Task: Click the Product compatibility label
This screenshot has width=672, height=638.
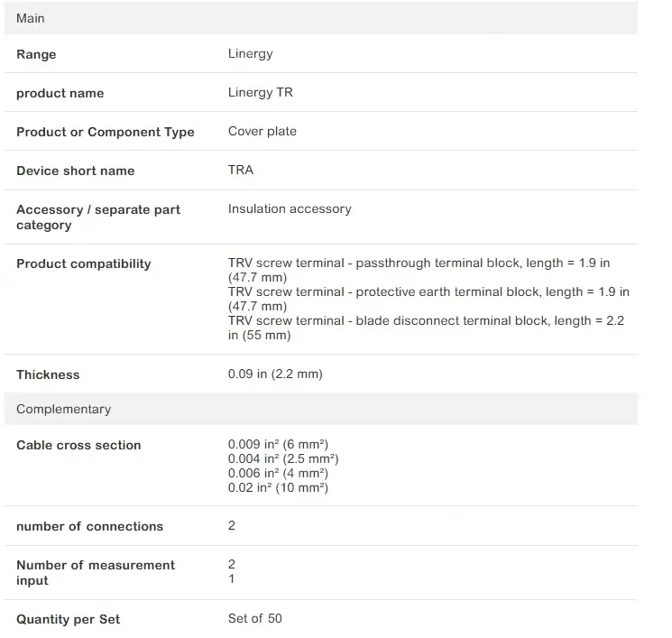Action: (83, 264)
